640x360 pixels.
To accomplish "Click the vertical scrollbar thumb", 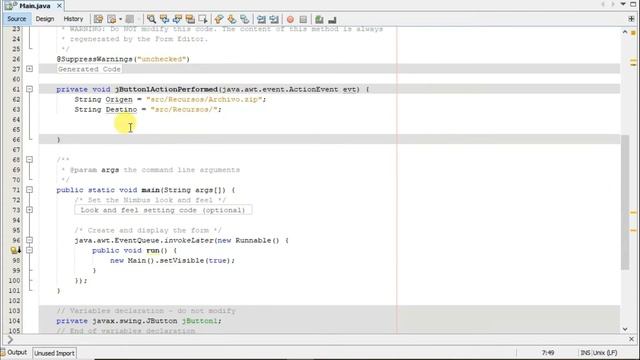I will pos(625,202).
